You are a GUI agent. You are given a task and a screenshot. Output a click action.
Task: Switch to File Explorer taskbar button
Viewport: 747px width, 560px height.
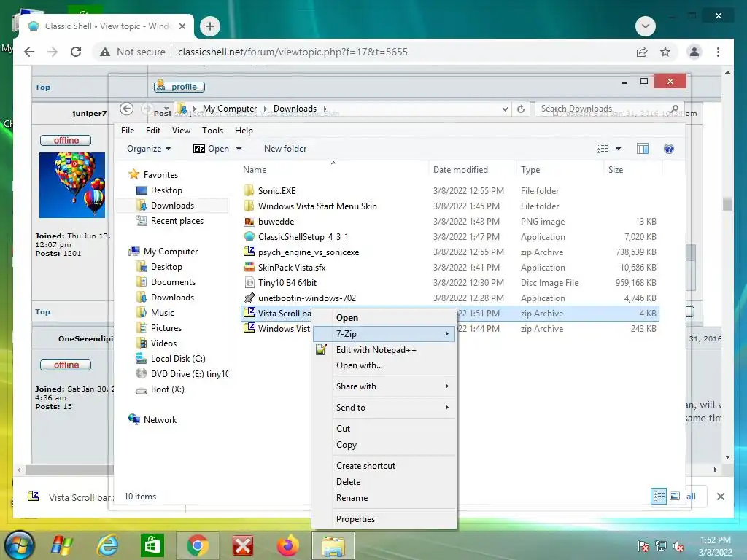(x=333, y=545)
